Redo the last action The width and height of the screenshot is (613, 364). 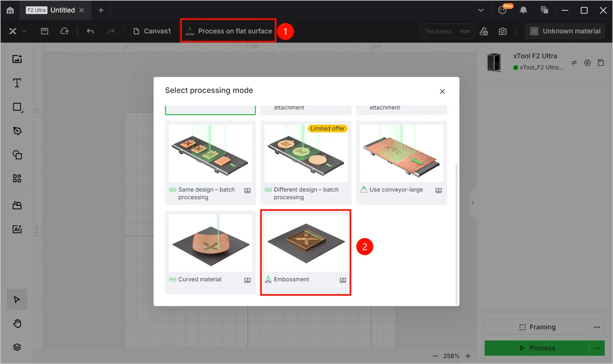111,31
